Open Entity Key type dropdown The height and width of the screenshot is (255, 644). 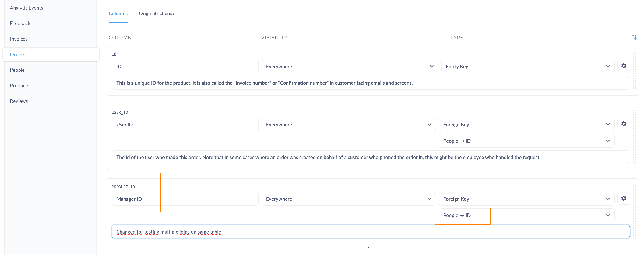pos(527,66)
